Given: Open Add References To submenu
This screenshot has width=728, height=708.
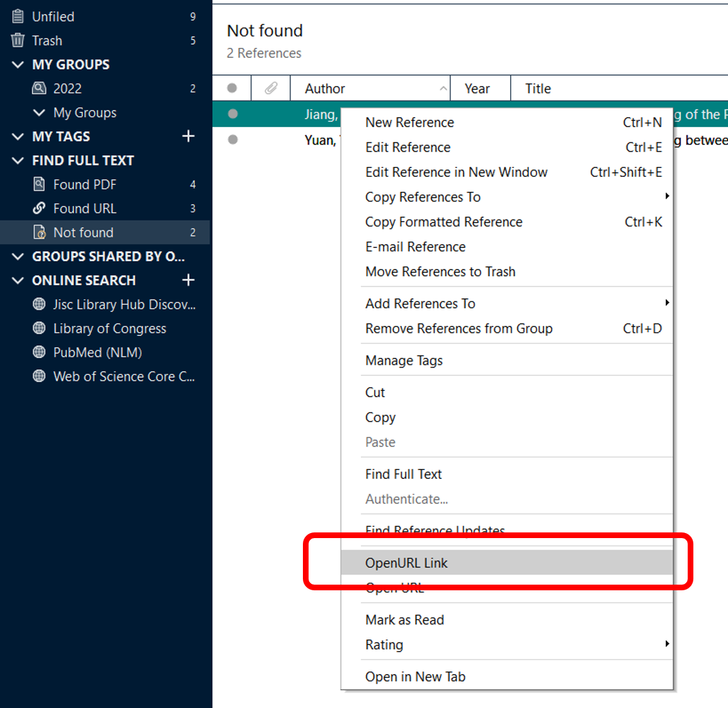Looking at the screenshot, I should pyautogui.click(x=507, y=303).
